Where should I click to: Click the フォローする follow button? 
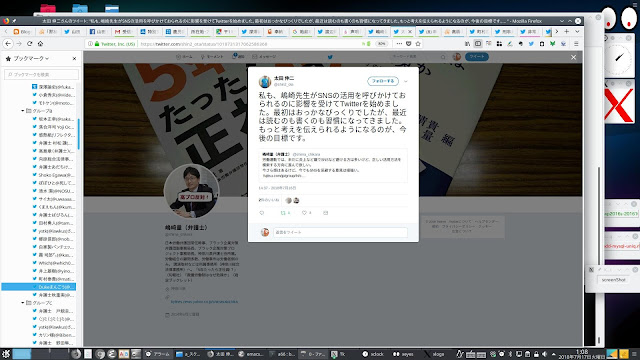tap(383, 81)
